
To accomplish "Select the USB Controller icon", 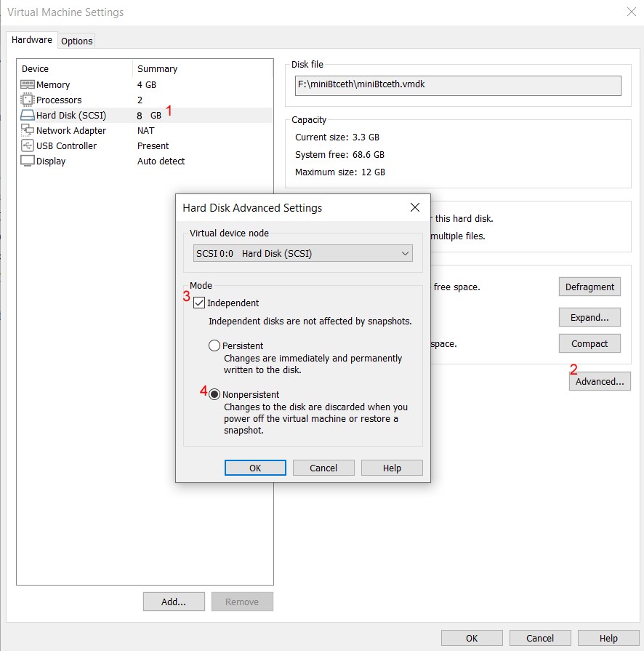I will (28, 146).
